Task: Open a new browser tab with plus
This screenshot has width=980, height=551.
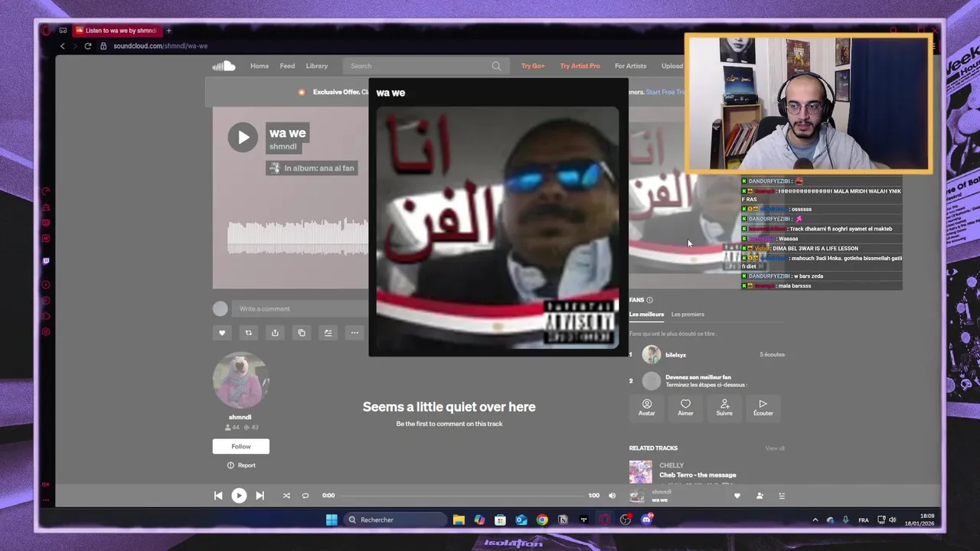Action: point(168,31)
